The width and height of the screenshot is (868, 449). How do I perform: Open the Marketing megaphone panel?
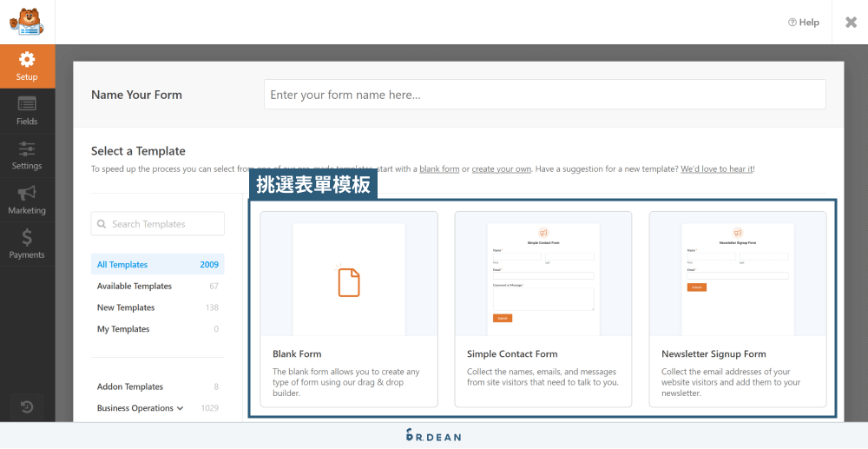[27, 200]
